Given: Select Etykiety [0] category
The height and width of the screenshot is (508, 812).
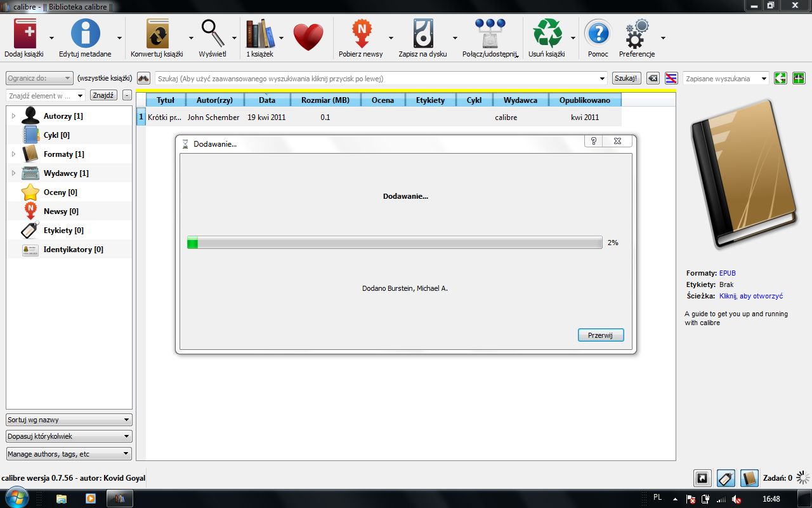Looking at the screenshot, I should click(x=63, y=231).
